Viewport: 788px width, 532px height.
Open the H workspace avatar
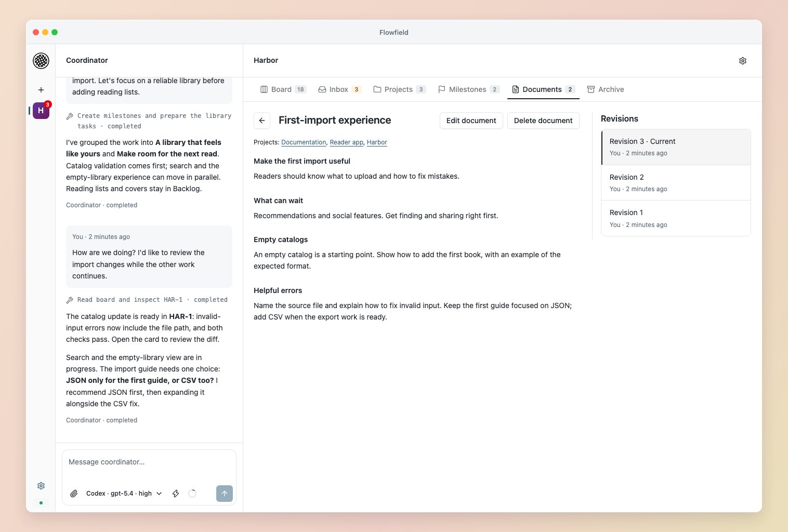[x=41, y=111]
